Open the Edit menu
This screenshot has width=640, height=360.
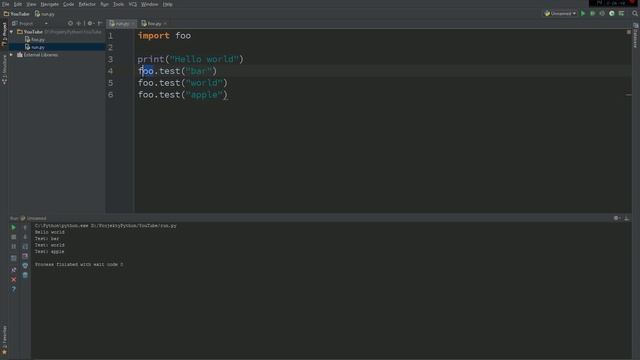point(18,4)
